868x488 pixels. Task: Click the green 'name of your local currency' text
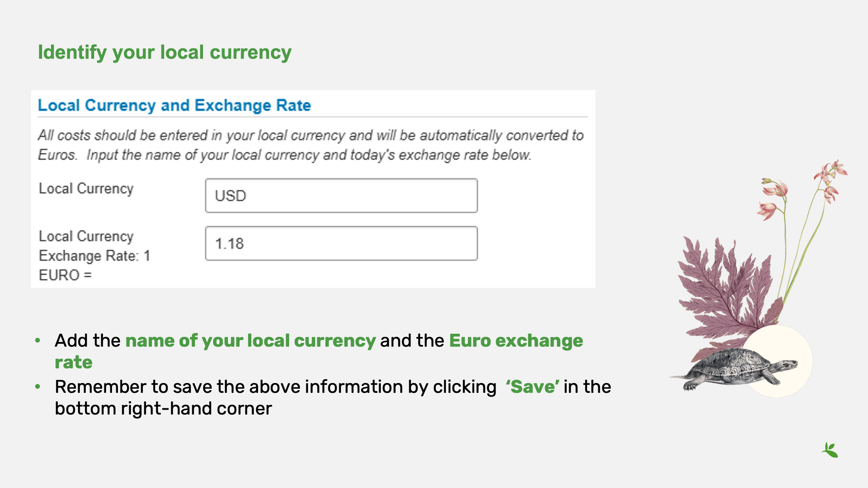point(251,341)
